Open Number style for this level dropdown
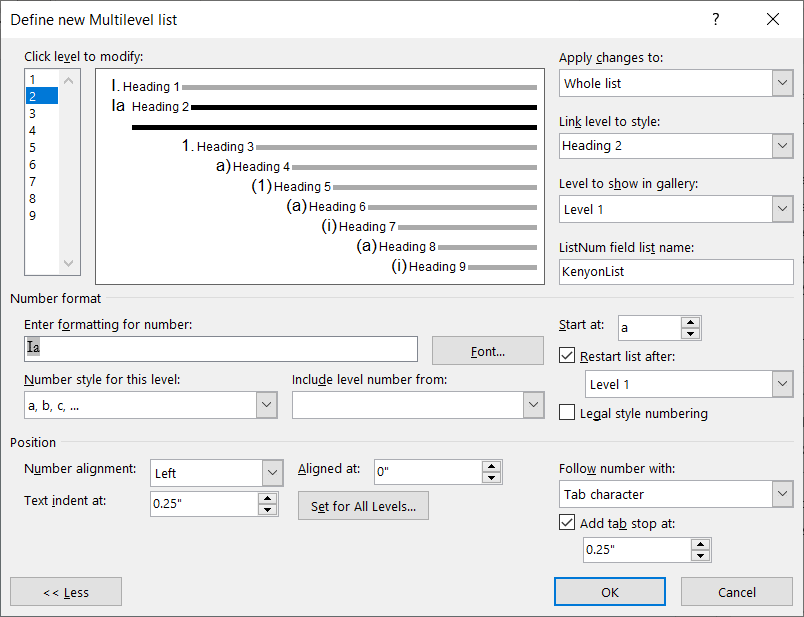 tap(267, 405)
